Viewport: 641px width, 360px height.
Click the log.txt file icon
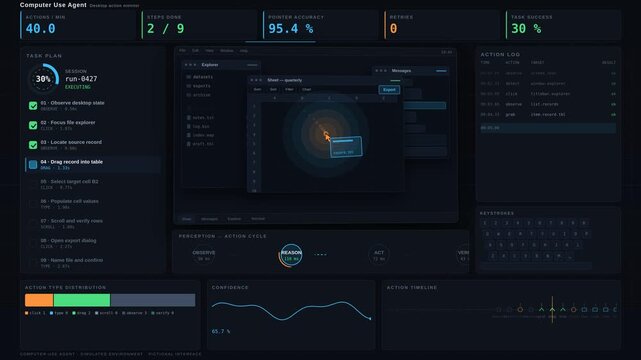pyautogui.click(x=188, y=126)
